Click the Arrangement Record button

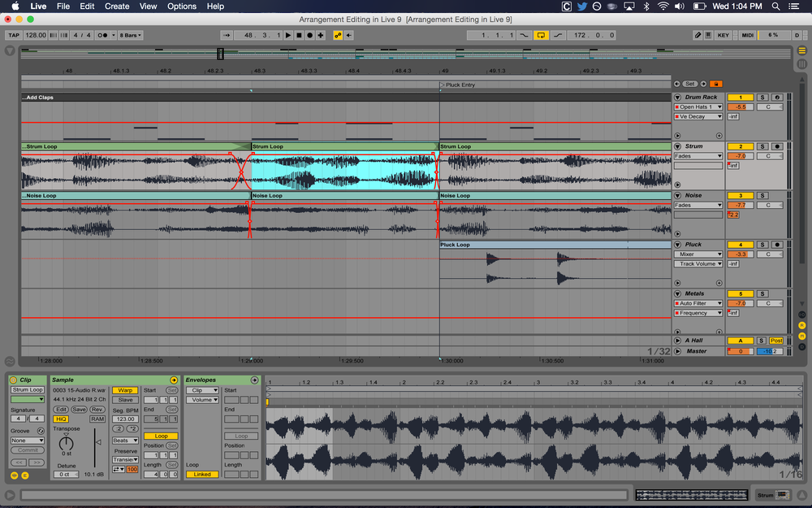click(309, 35)
